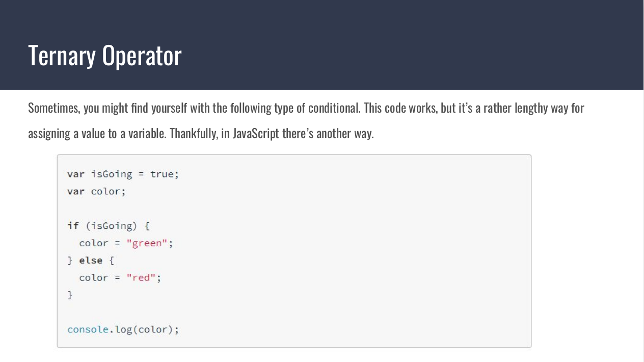
Task: Click the bold "if" keyword
Action: click(73, 226)
